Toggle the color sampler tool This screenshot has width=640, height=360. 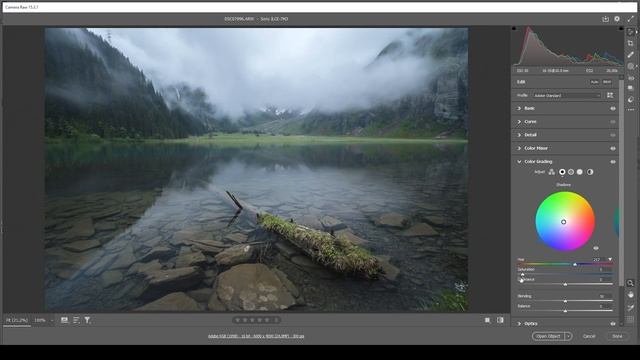click(x=631, y=307)
